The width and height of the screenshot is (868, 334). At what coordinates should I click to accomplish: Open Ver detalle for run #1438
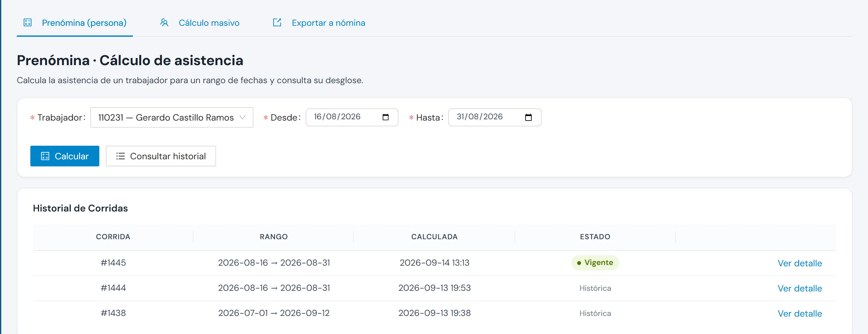click(800, 313)
